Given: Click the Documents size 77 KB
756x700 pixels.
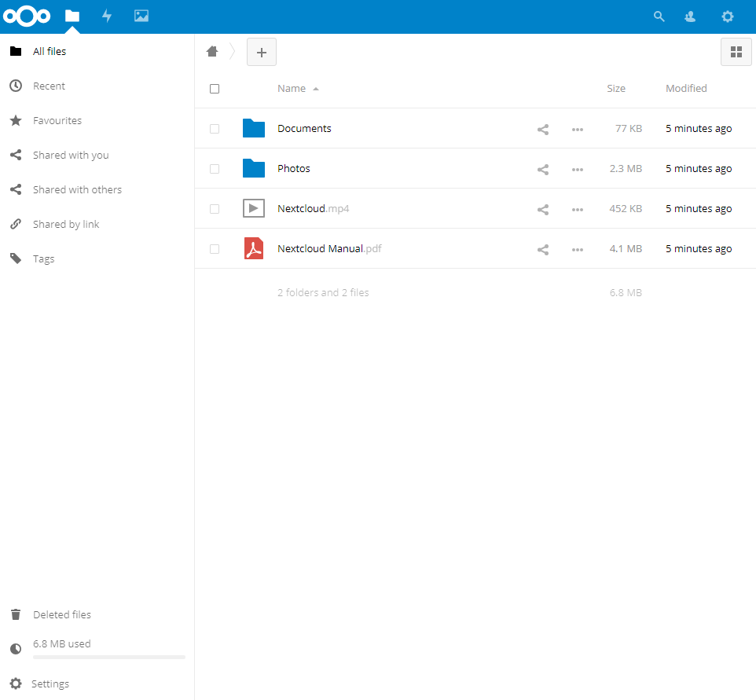Looking at the screenshot, I should pyautogui.click(x=628, y=129).
